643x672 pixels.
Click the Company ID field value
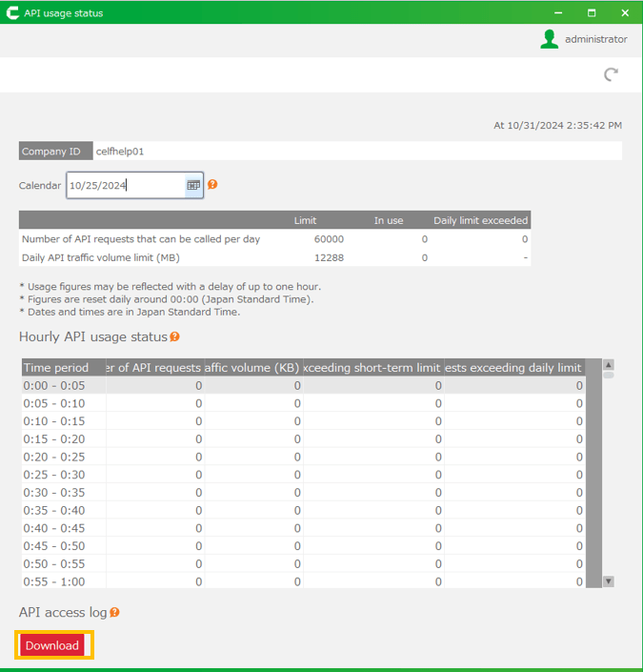click(120, 151)
